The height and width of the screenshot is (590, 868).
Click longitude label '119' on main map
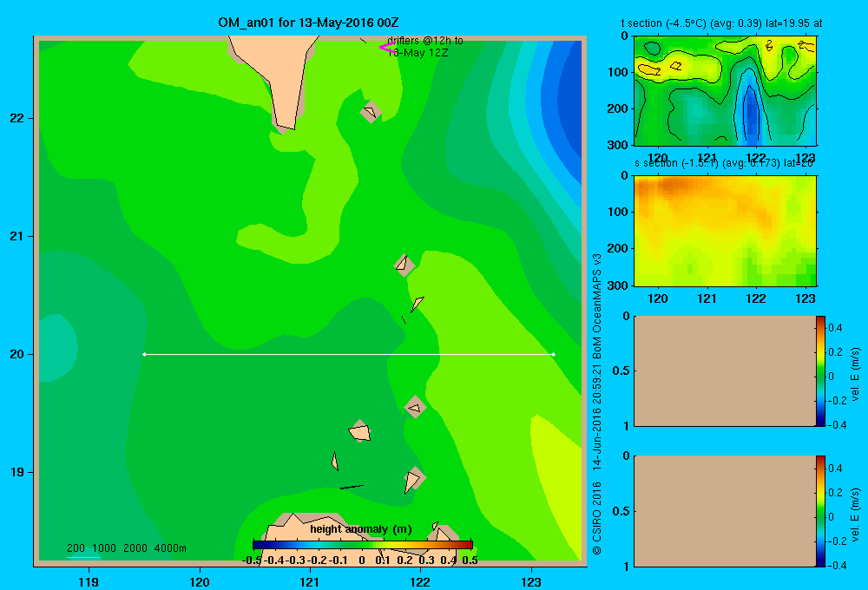pos(89,581)
